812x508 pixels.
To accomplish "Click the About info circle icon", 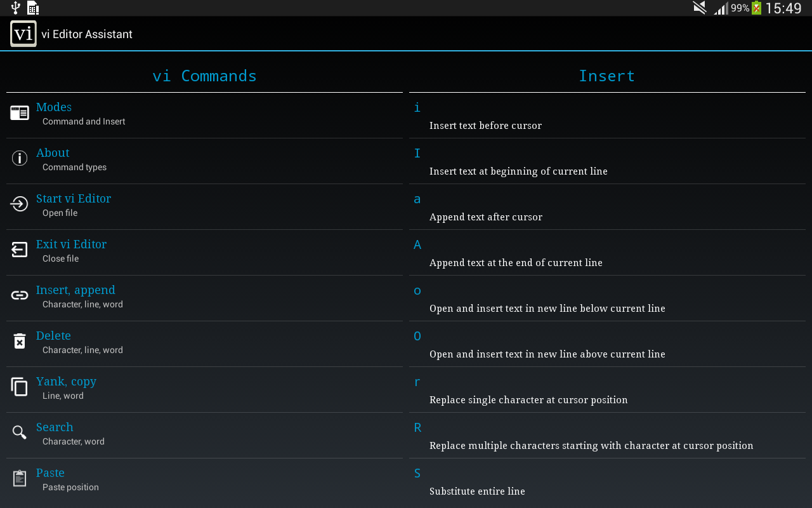I will point(20,158).
